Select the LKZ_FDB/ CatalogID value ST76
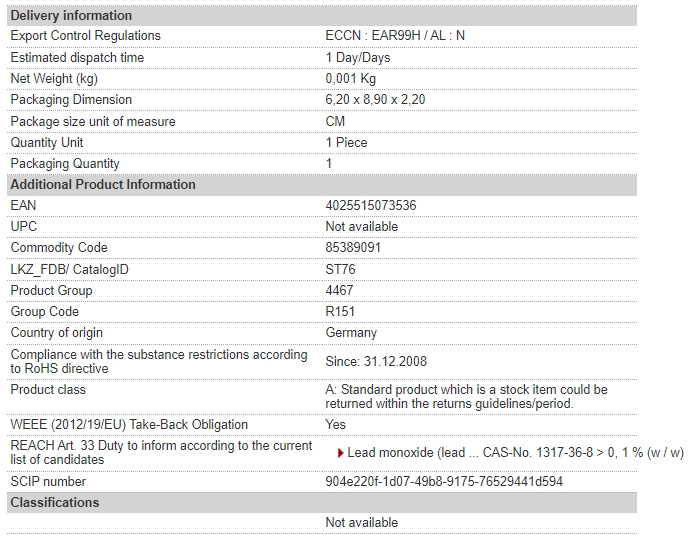688x538 pixels. click(340, 269)
